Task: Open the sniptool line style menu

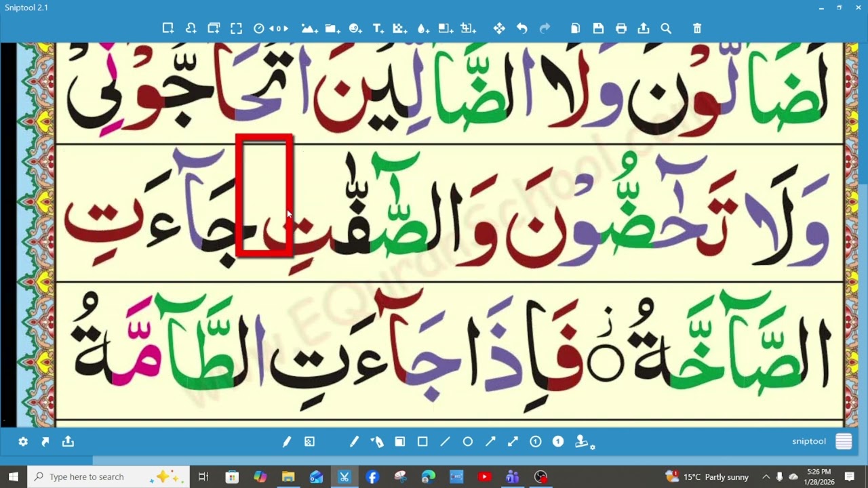Action: (844, 442)
